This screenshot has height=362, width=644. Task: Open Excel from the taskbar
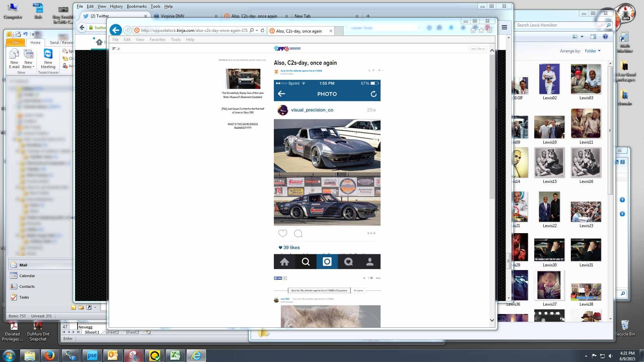coord(175,355)
